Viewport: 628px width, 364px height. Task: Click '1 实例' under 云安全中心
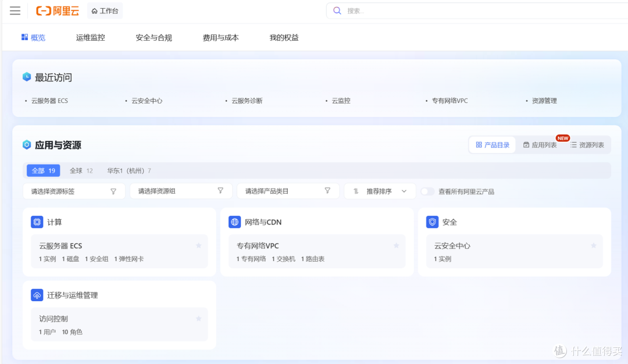coord(443,259)
